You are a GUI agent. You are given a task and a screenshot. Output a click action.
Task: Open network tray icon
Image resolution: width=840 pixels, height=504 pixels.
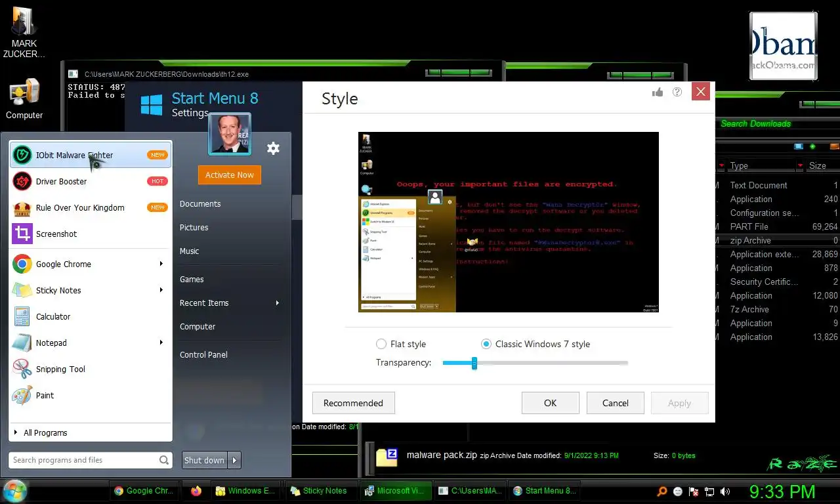click(709, 491)
